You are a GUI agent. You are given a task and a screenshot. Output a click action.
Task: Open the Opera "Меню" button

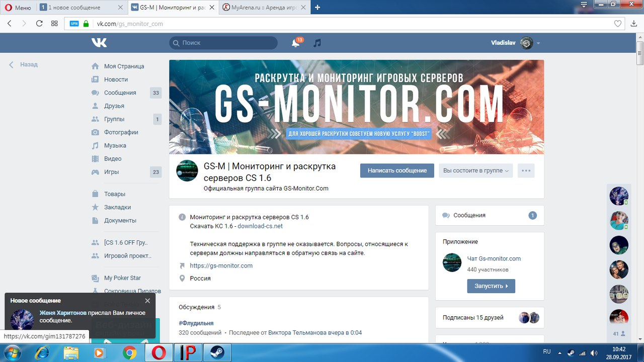click(x=18, y=8)
